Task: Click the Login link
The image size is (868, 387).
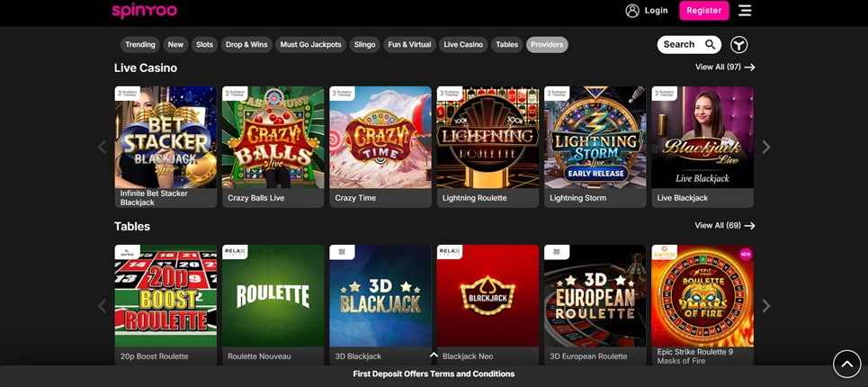Action: [656, 11]
